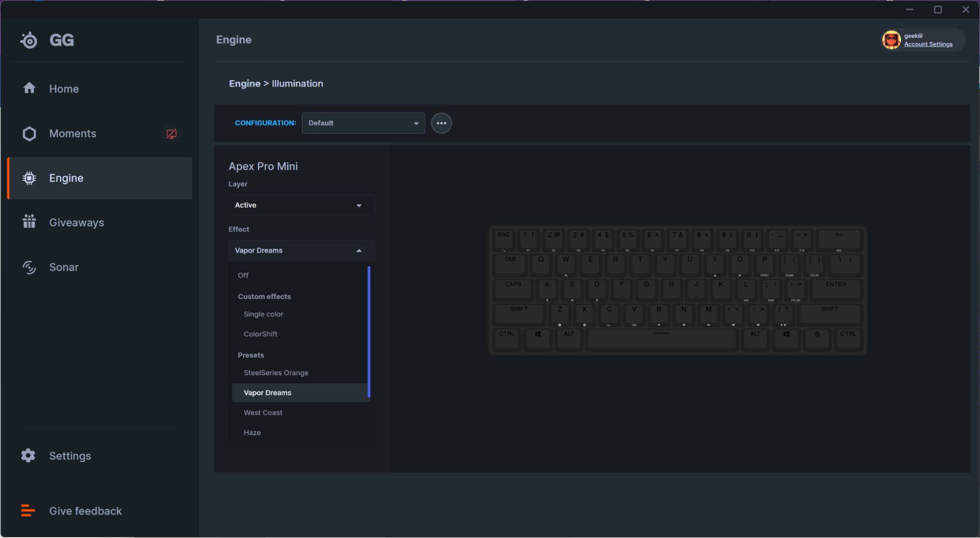Click the Q key on the keyboard preview

click(x=541, y=265)
